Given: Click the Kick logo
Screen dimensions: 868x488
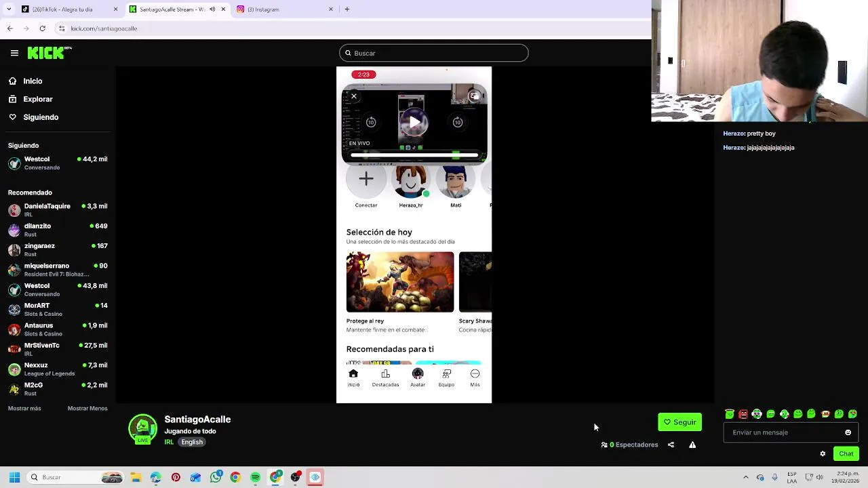Looking at the screenshot, I should coord(49,53).
